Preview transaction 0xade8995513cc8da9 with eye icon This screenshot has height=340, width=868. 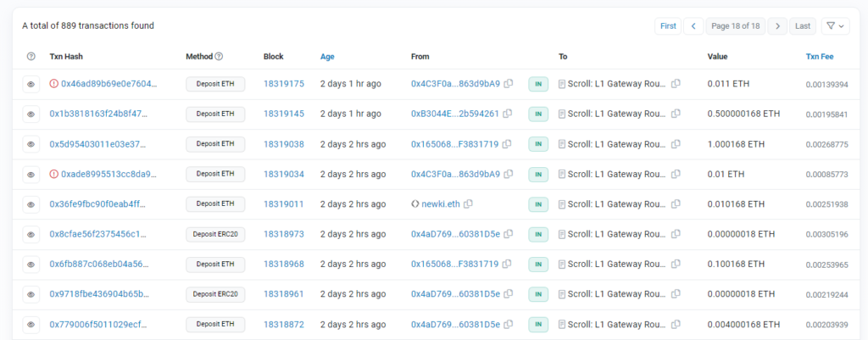tap(31, 175)
